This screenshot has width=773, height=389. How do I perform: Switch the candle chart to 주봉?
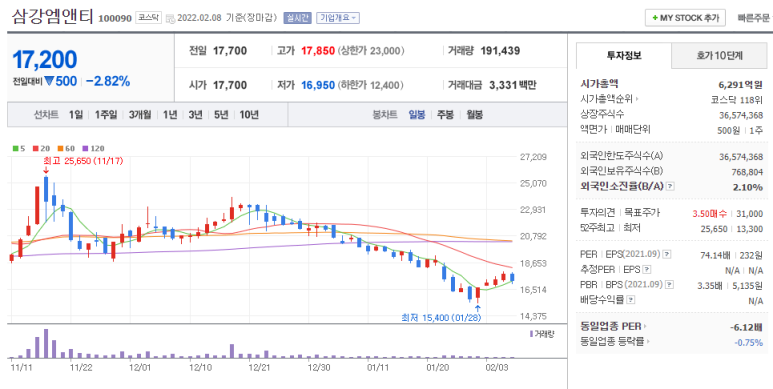click(x=445, y=115)
